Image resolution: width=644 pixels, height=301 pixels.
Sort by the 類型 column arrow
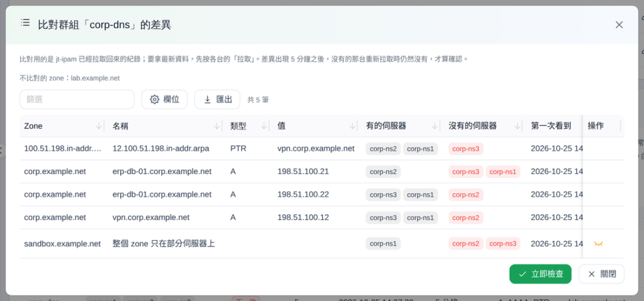click(264, 126)
